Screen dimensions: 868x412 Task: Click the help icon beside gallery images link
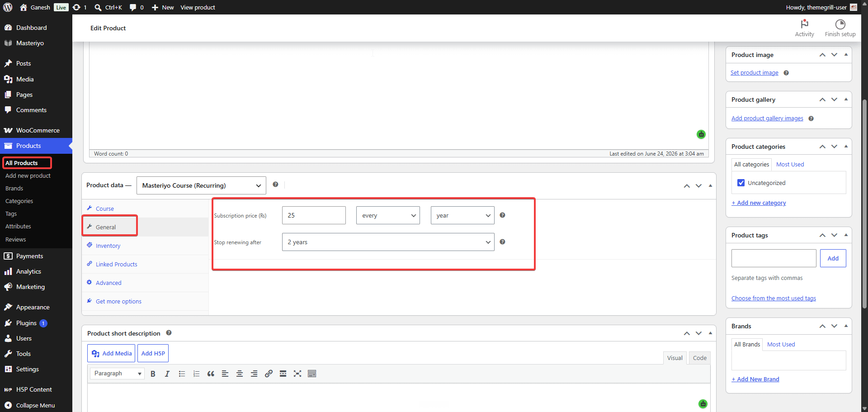811,118
